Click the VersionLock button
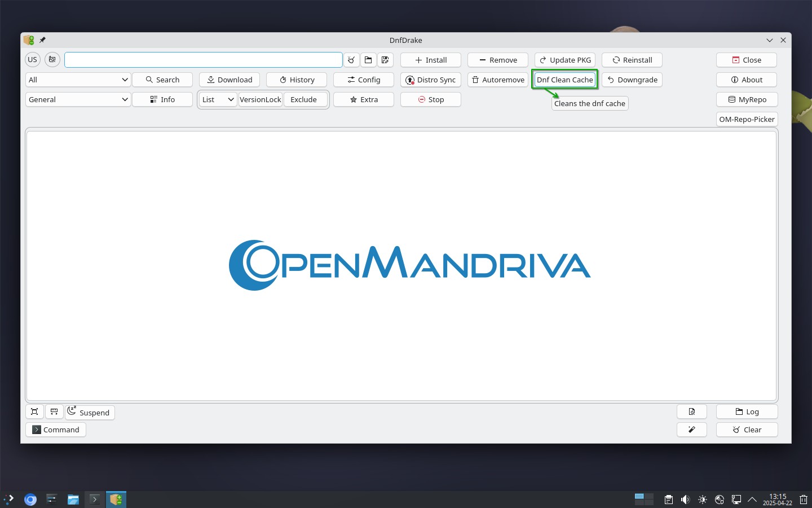 click(x=261, y=99)
